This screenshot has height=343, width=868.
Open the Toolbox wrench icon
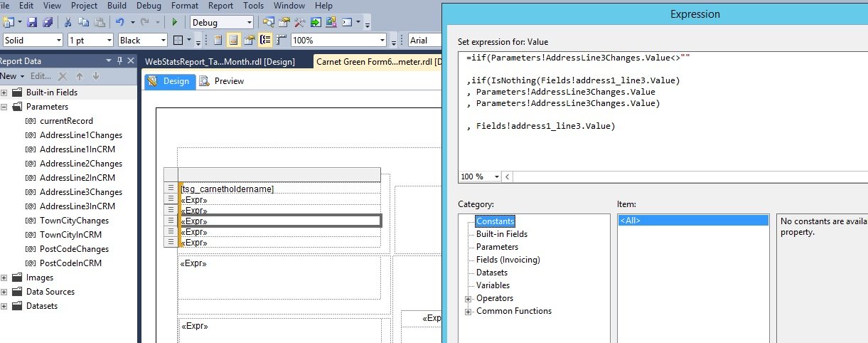(300, 23)
